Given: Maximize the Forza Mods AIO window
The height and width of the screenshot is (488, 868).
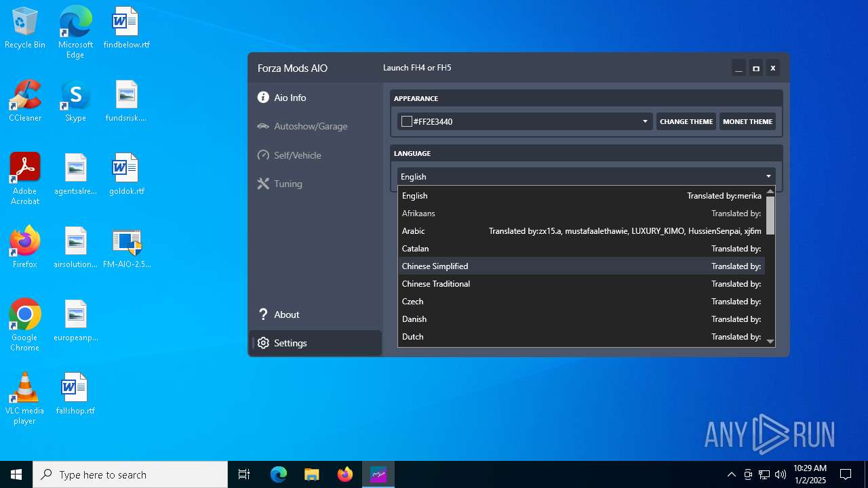Looking at the screenshot, I should tap(755, 68).
